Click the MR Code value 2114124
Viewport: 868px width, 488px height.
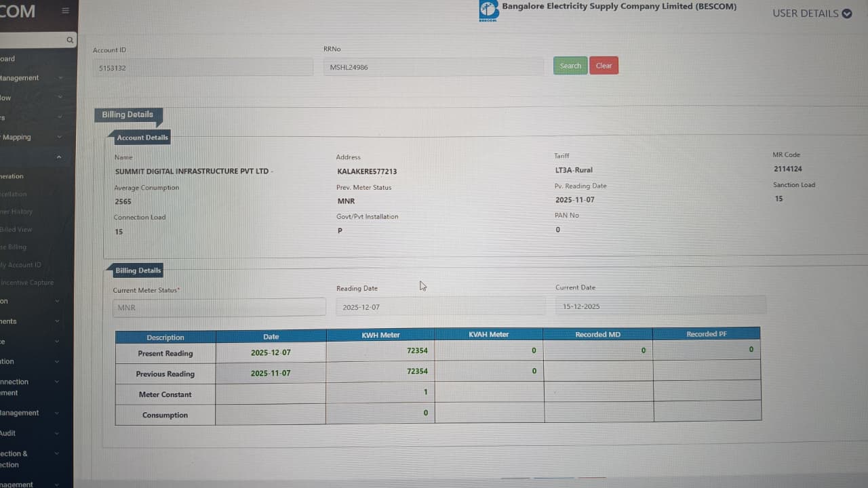[788, 169]
